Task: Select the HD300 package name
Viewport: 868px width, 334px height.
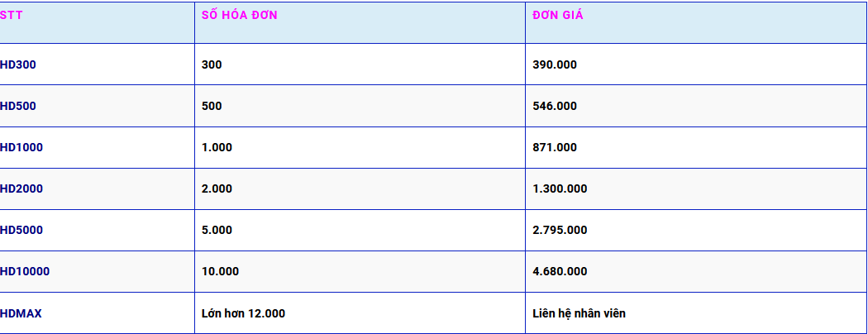Action: pos(17,64)
